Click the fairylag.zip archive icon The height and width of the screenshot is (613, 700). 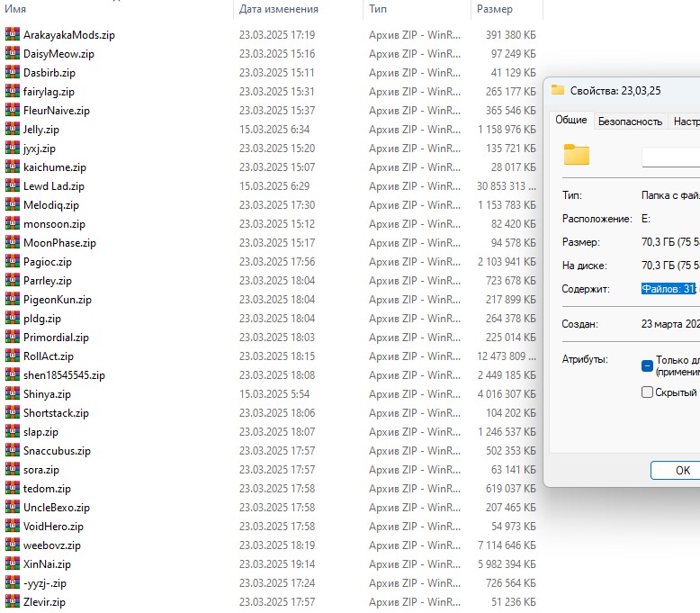[13, 91]
